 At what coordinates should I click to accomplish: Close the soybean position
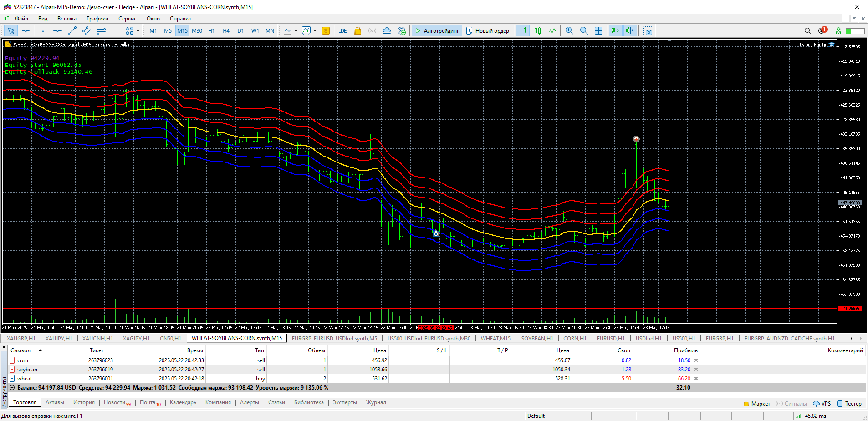pos(696,370)
